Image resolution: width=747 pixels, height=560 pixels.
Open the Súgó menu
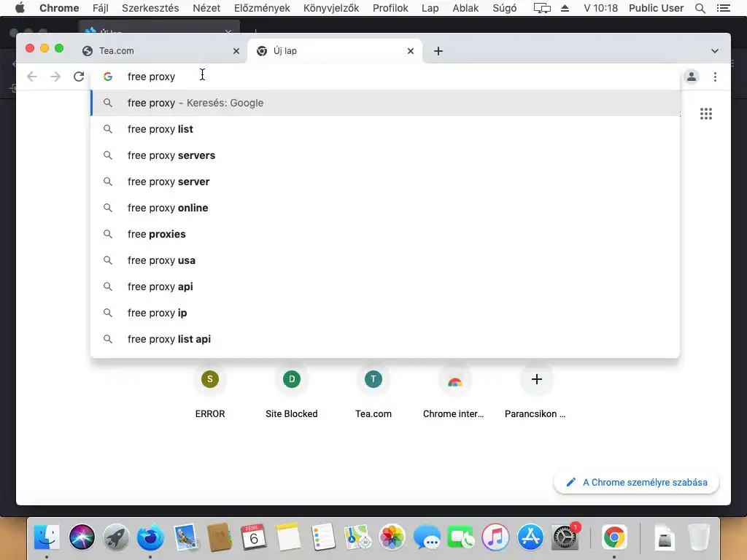click(x=505, y=8)
